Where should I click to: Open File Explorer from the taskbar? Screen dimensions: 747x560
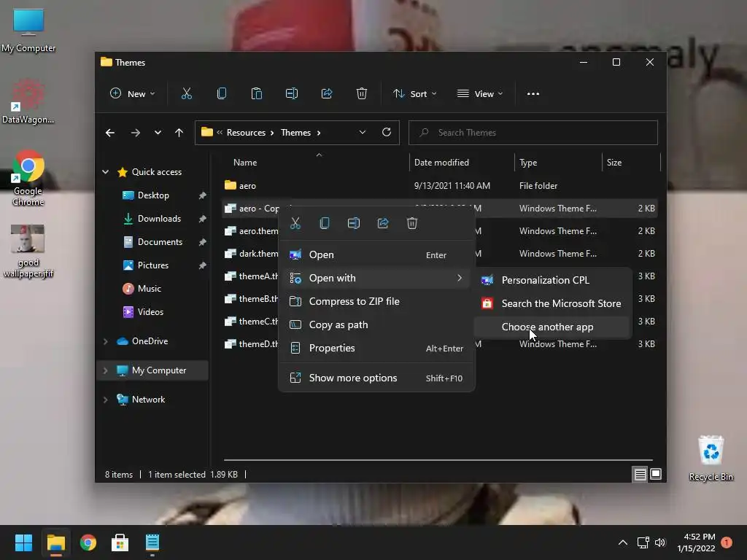coord(56,542)
